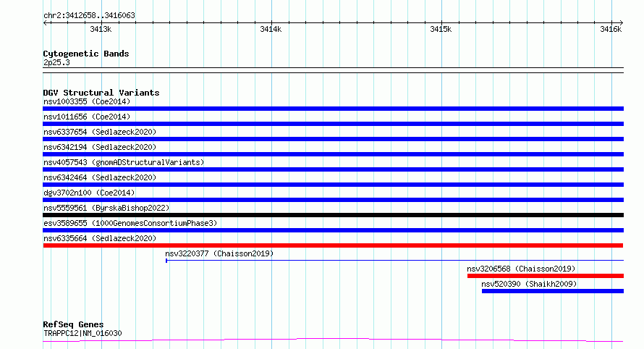Click nsv3206568 (Chaisson2019) label
This screenshot has height=349, width=644.
(521, 269)
